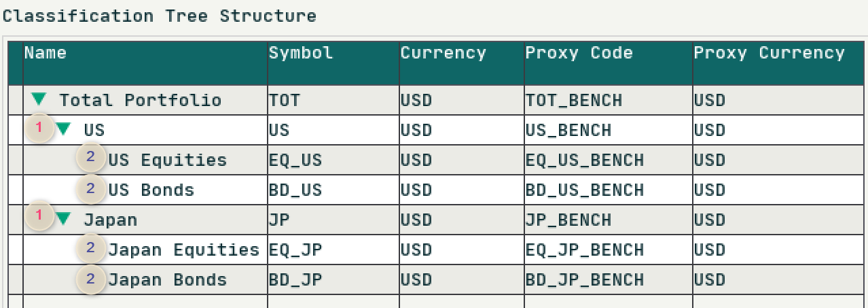Image resolution: width=868 pixels, height=308 pixels.
Task: Click the BD_JP symbol cell
Action: [x=333, y=280]
